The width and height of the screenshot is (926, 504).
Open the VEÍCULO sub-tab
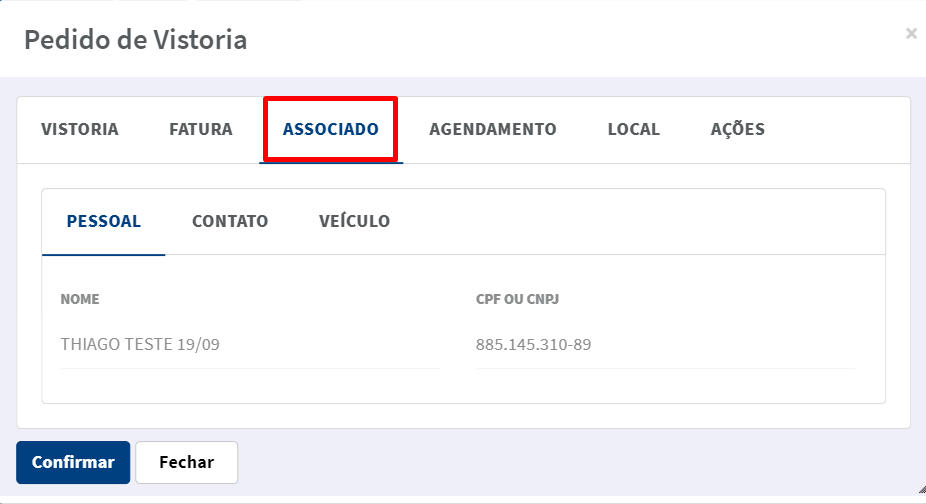[354, 222]
